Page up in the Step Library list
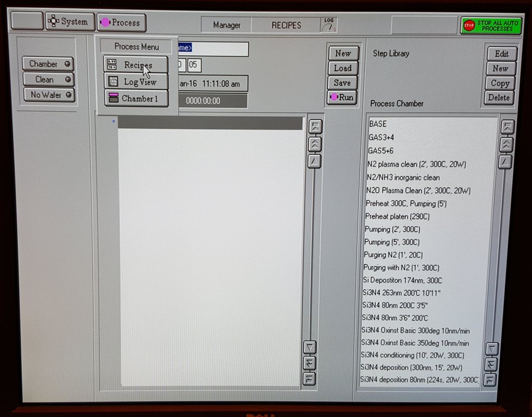This screenshot has width=532, height=417. click(508, 145)
